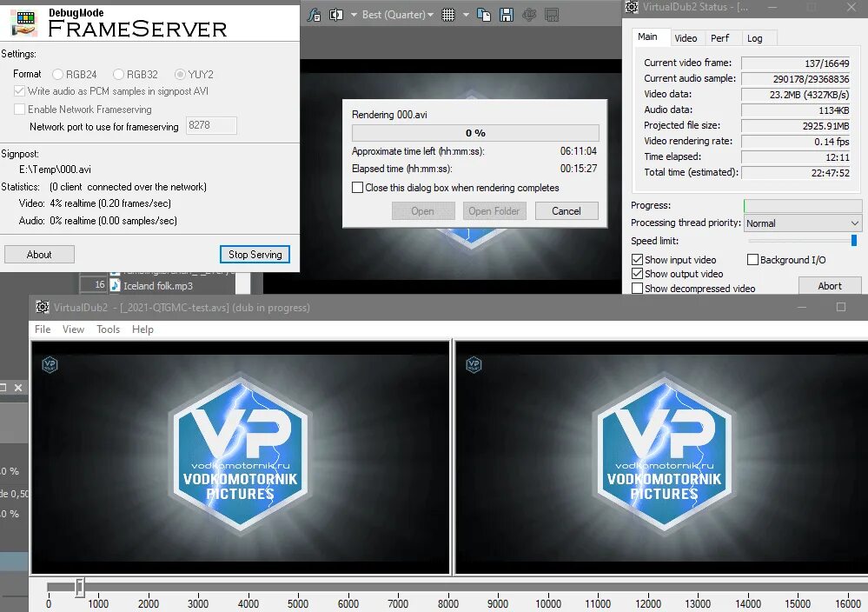This screenshot has height=612, width=868.
Task: Open Video Output FX in preview toolbar
Action: coord(314,15)
